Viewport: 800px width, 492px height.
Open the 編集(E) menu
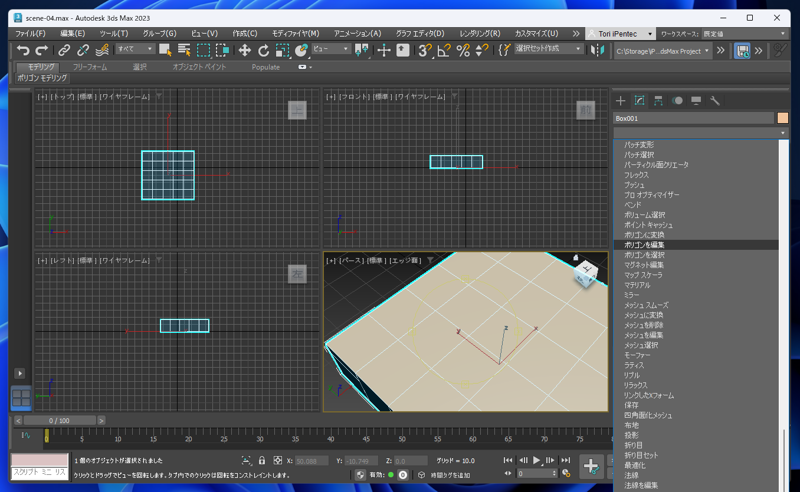tap(72, 34)
